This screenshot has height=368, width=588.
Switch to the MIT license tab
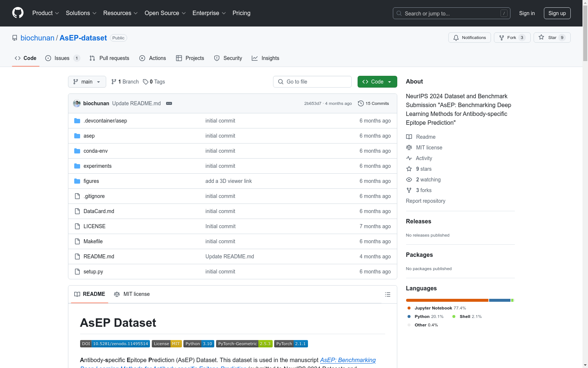[132, 294]
